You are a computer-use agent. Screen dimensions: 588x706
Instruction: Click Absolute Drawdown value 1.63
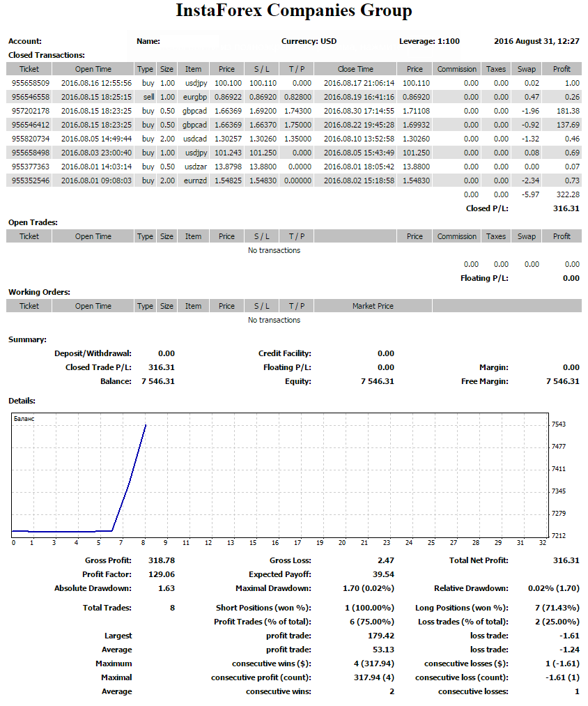click(167, 588)
